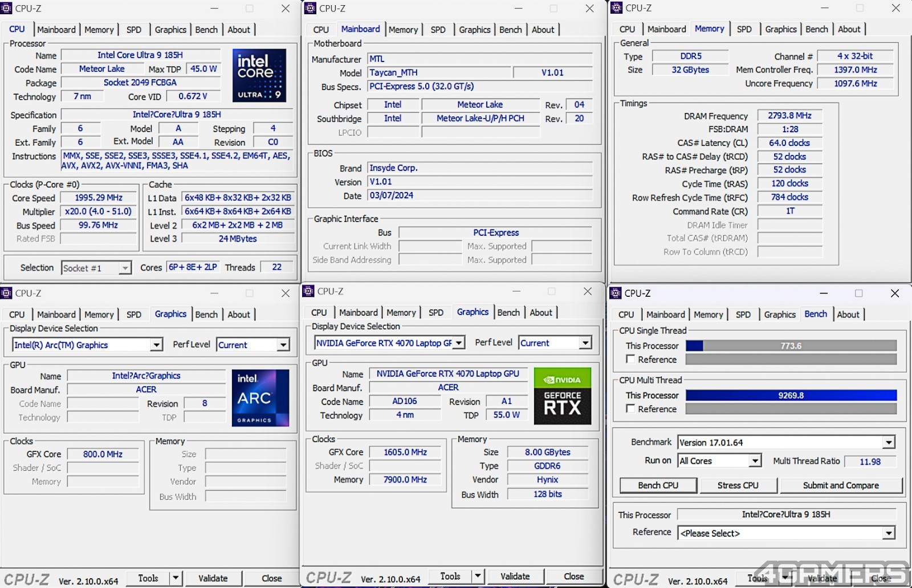Image resolution: width=912 pixels, height=588 pixels.
Task: Open Tools dropdown arrow in Intel Arc window
Action: click(176, 578)
